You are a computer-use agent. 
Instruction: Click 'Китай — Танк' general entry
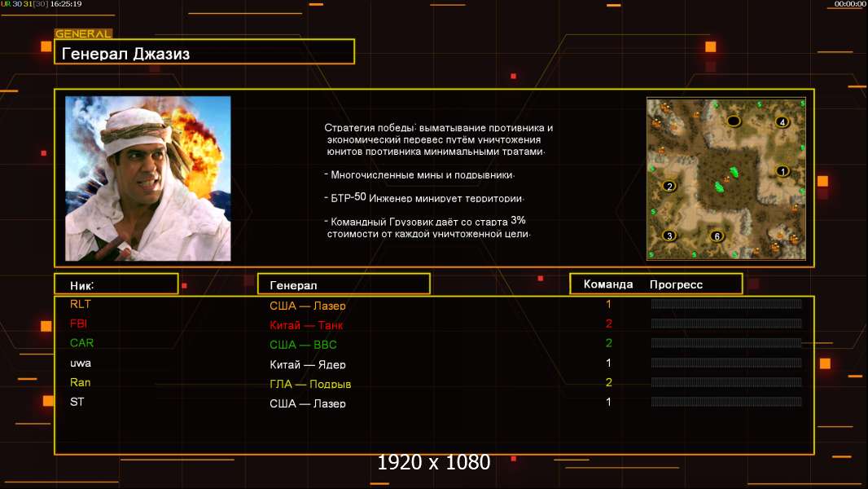[306, 325]
